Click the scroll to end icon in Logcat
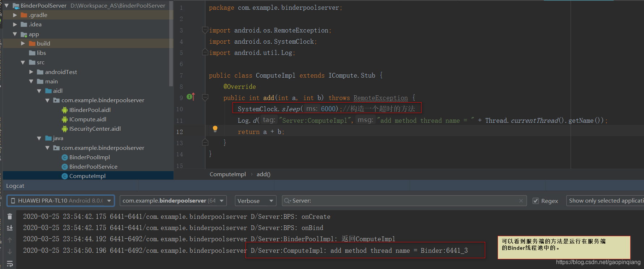Viewport: 644px width, 269px height. [x=10, y=228]
